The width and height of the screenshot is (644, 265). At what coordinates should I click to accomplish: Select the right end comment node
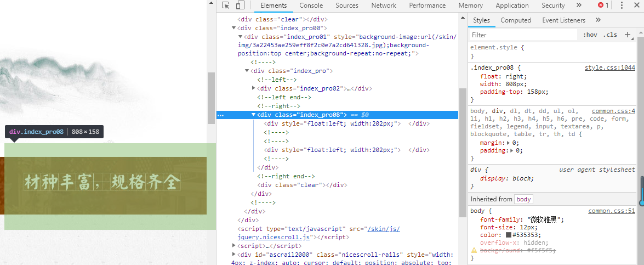click(x=286, y=176)
